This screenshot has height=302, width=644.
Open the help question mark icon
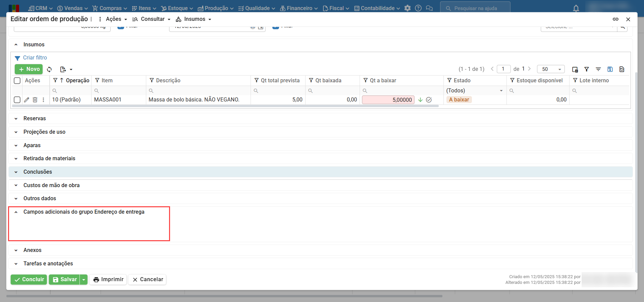[418, 8]
